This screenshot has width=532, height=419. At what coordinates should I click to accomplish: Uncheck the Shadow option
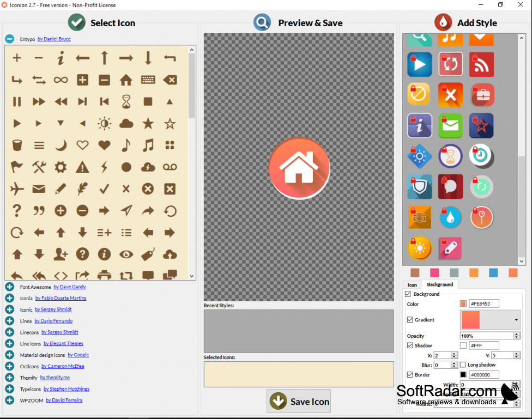click(410, 345)
